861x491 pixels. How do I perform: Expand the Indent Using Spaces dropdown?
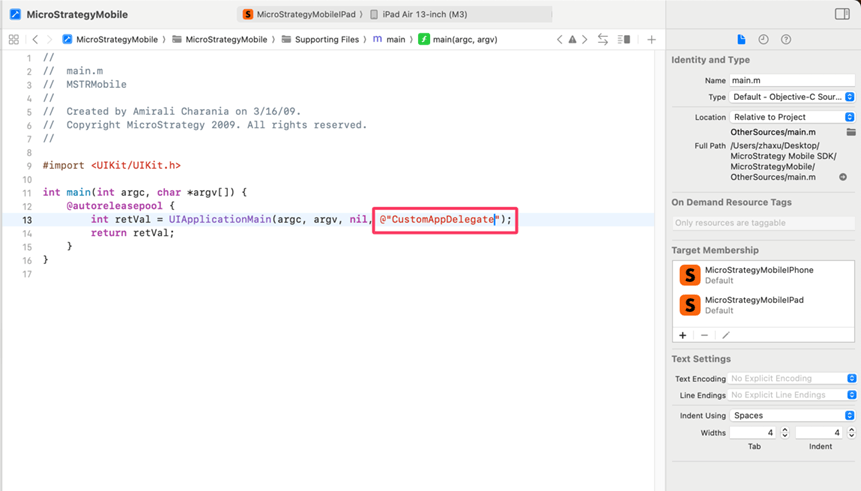792,415
